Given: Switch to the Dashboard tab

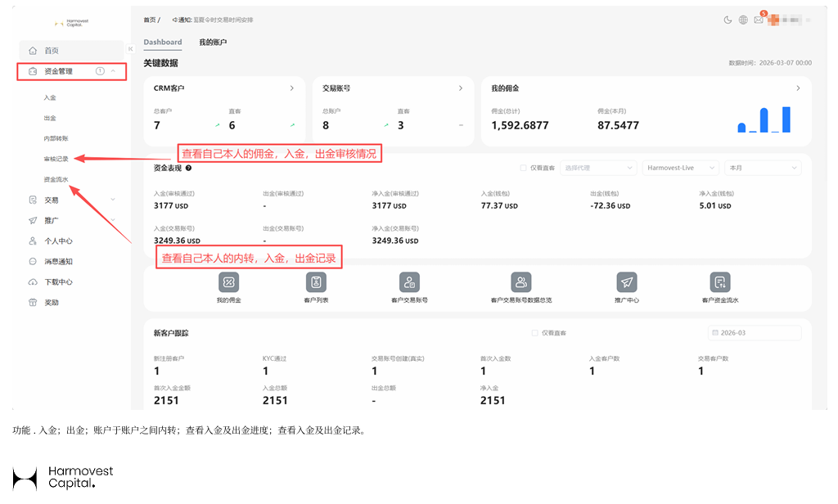Looking at the screenshot, I should [x=163, y=43].
